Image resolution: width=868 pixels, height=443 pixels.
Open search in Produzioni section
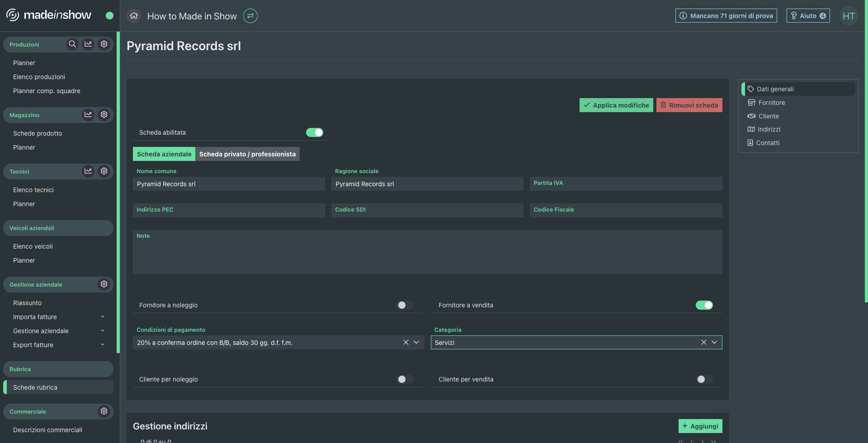(72, 44)
